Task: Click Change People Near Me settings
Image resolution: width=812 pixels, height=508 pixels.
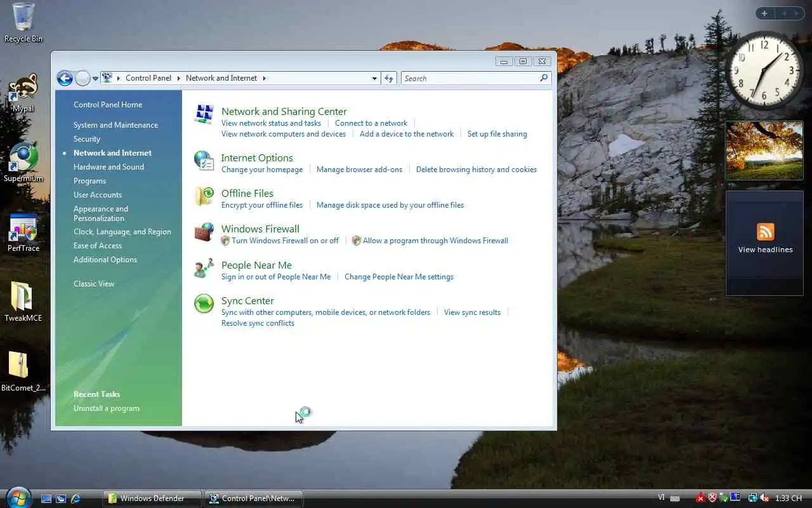Action: point(399,277)
